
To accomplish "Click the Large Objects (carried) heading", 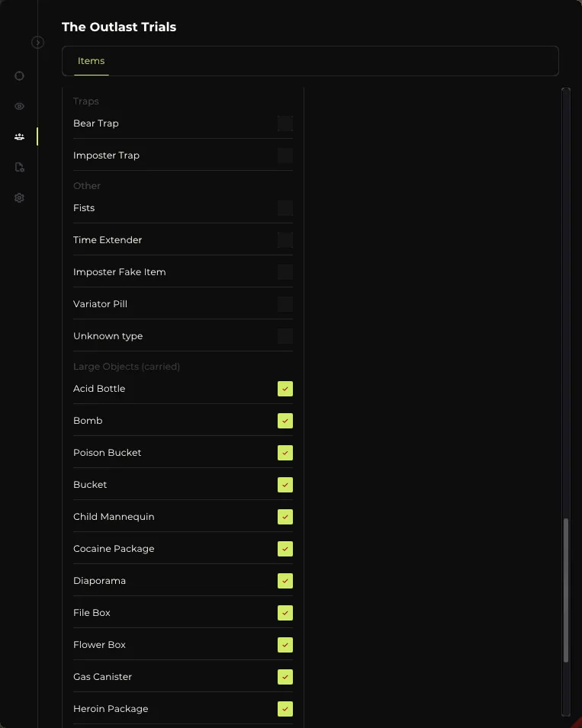I will click(127, 367).
